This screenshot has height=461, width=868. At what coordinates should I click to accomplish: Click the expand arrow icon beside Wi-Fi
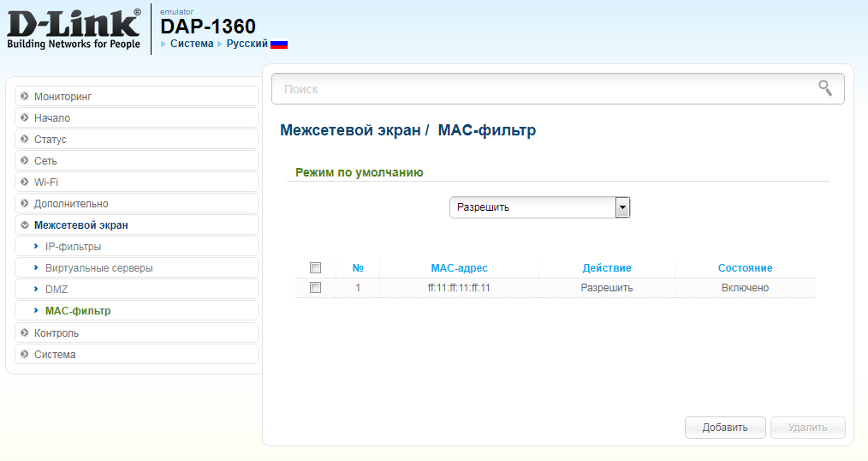pyautogui.click(x=24, y=182)
